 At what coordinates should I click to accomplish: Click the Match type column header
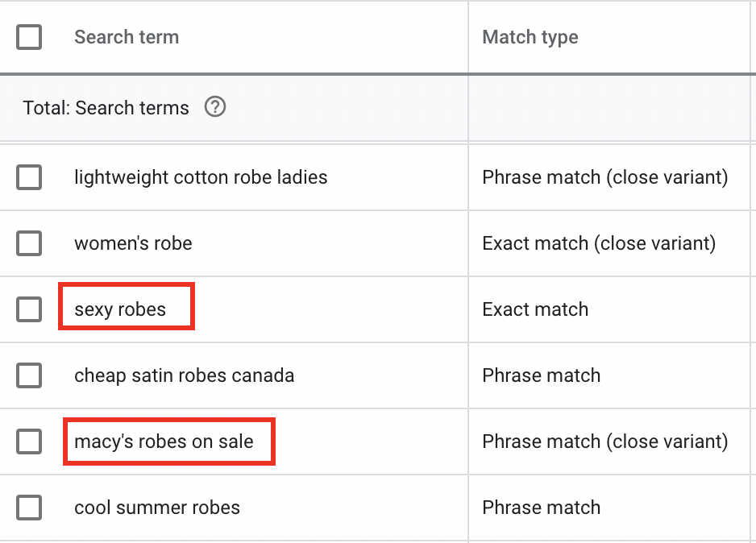(x=530, y=37)
